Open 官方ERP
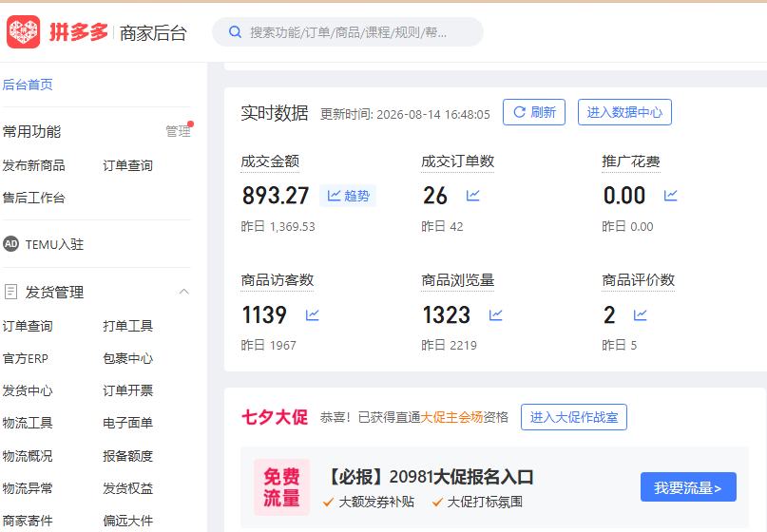 26,358
